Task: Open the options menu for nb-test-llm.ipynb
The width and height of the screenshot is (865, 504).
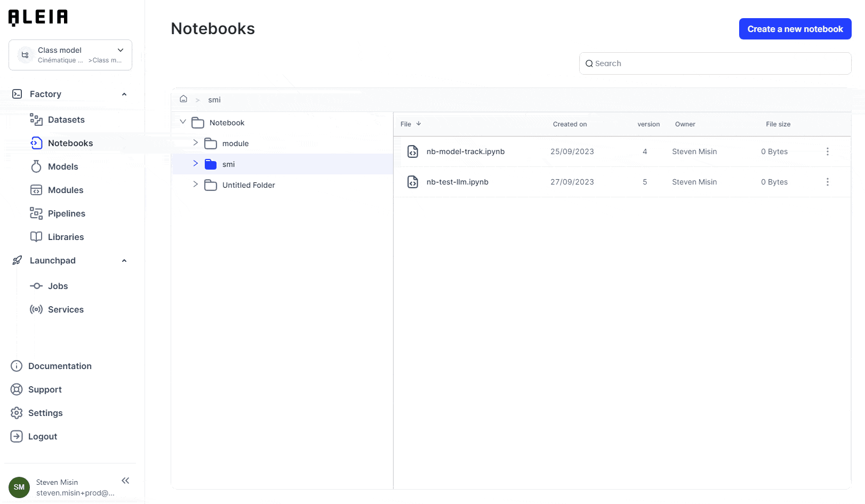Action: click(827, 182)
